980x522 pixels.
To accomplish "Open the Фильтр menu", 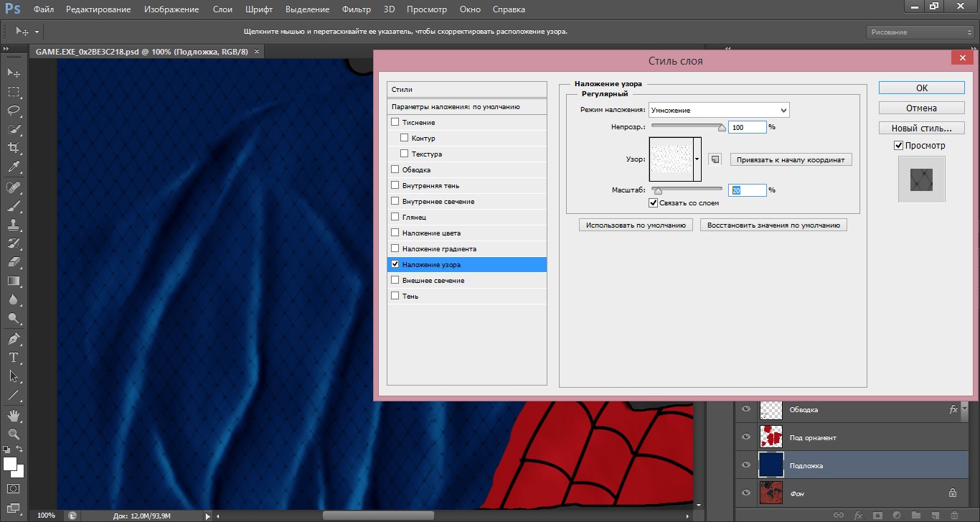I will tap(357, 9).
